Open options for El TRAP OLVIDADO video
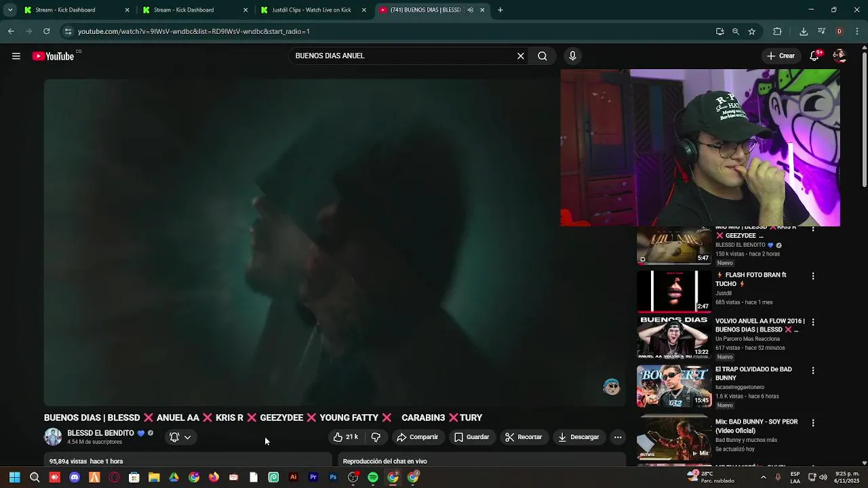Screen dimensions: 868x488 pos(813,371)
